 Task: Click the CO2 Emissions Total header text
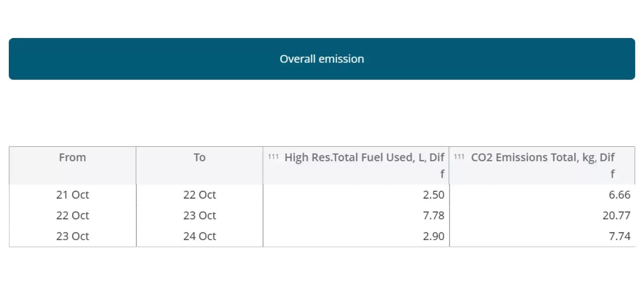[542, 157]
